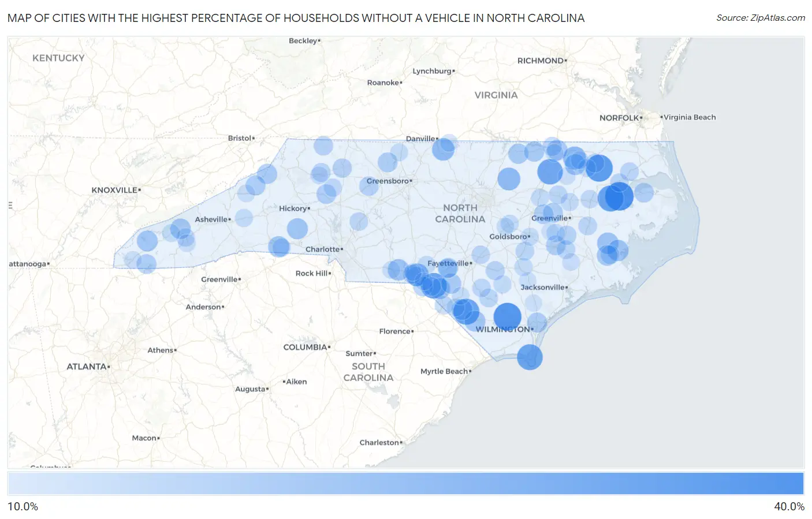The height and width of the screenshot is (519, 812).
Task: Click the KENTUCKY state label
Action: click(x=58, y=58)
